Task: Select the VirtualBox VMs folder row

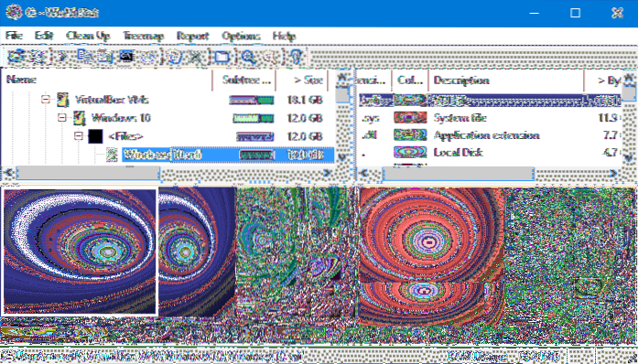Action: 112,100
